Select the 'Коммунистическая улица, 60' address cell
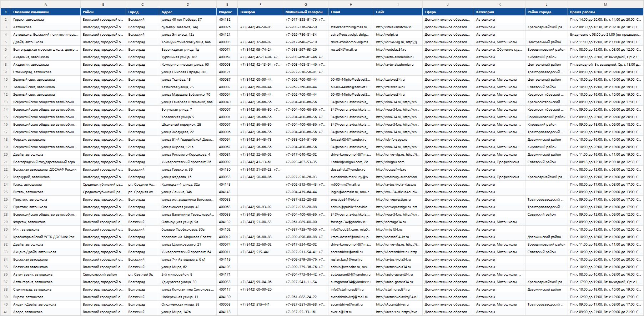This screenshot has height=322, width=644. [188, 65]
